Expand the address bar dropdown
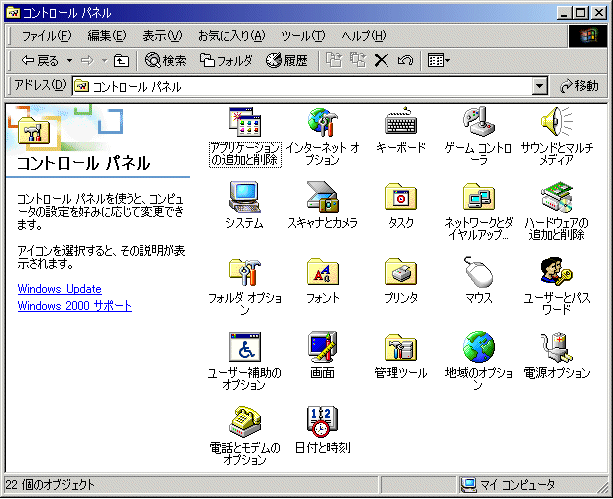Screen dimensions: 613x499 [539, 86]
